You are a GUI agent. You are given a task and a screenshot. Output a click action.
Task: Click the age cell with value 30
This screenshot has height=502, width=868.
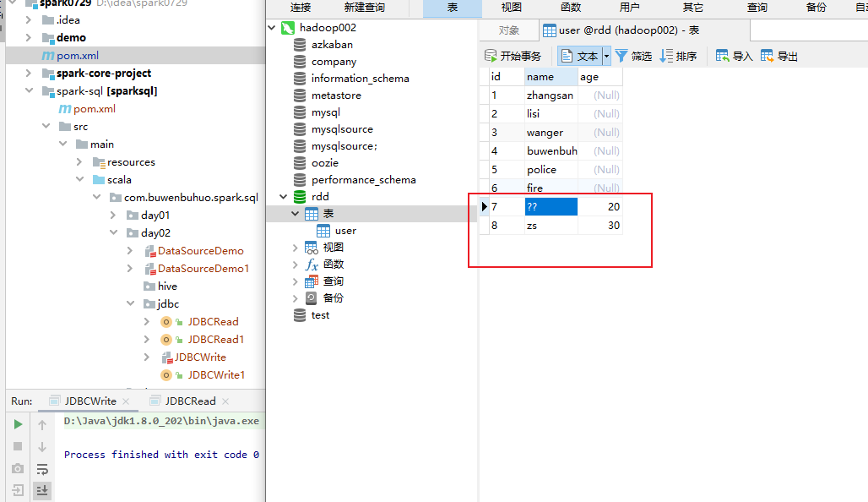600,226
